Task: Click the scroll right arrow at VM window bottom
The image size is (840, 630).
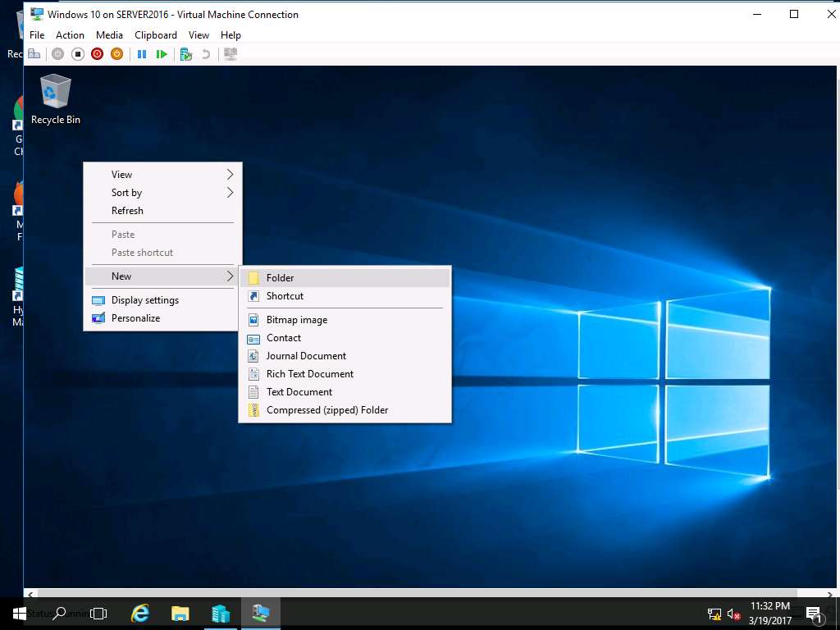Action: (x=830, y=594)
